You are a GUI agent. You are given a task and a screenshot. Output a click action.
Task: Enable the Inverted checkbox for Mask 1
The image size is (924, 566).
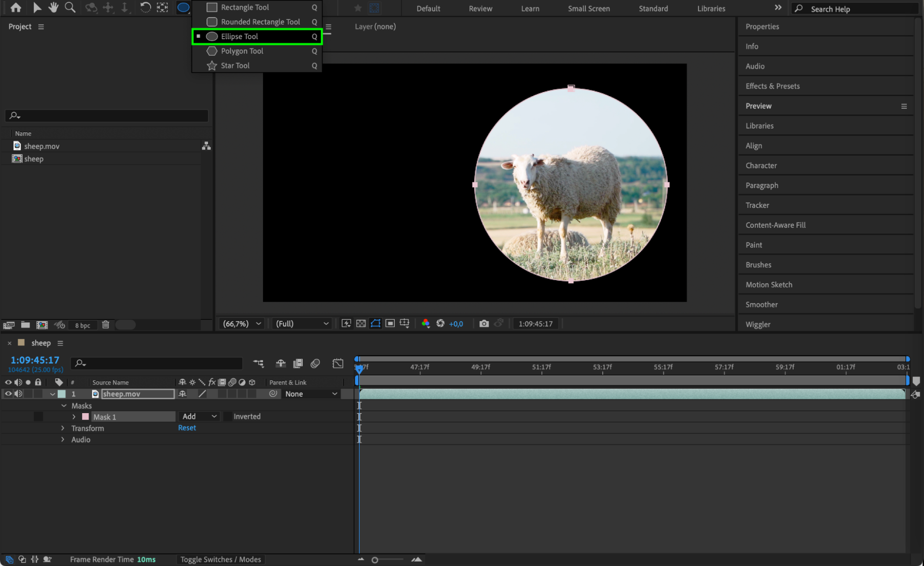pos(227,416)
